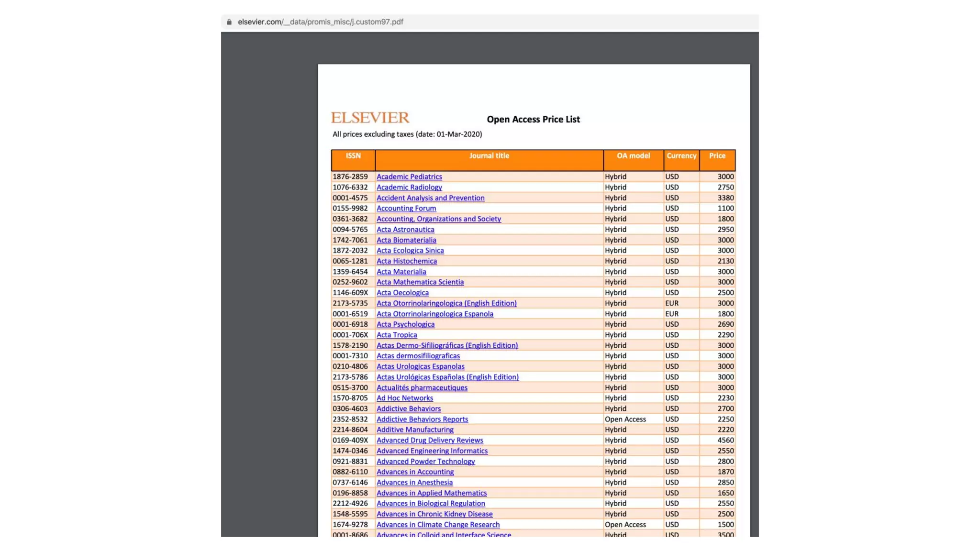Open the Acta Materialia link
980x551 pixels.
pyautogui.click(x=401, y=271)
